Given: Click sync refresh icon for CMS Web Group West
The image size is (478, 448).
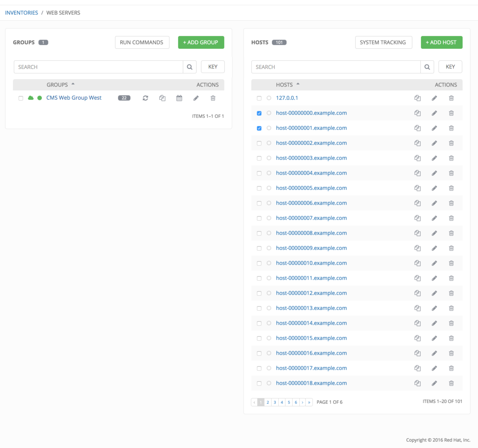Looking at the screenshot, I should [x=145, y=98].
